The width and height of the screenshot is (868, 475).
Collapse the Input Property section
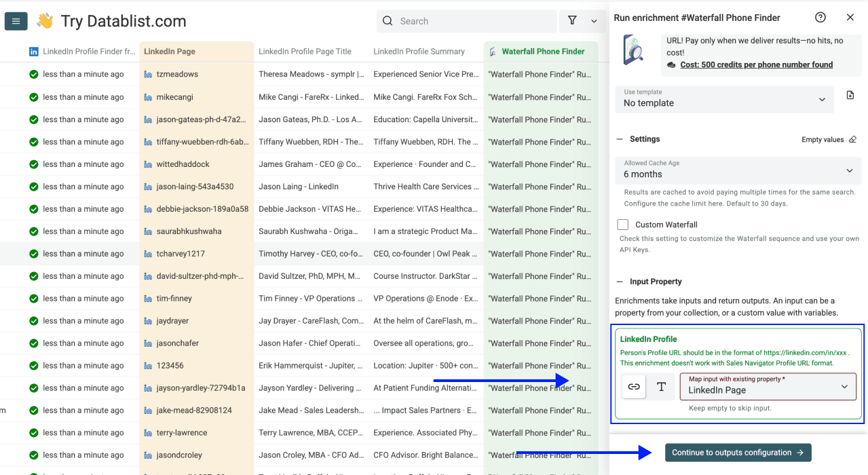[619, 281]
